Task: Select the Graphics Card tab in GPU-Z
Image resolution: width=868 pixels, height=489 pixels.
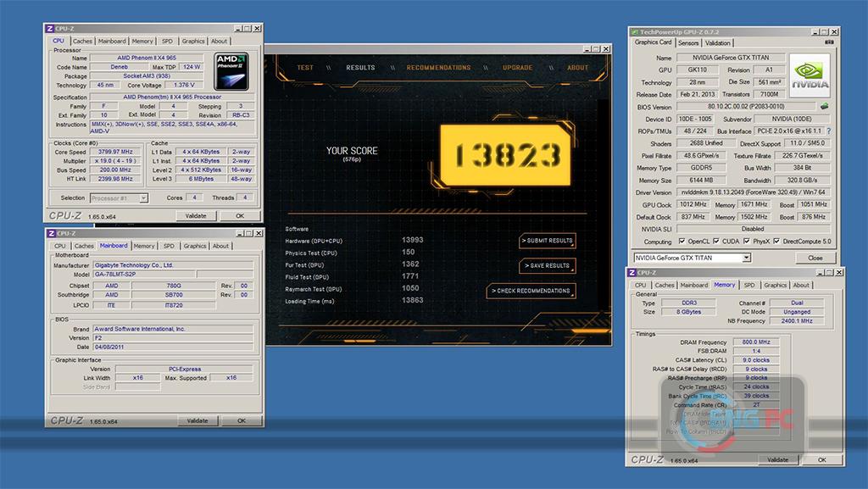Action: 654,42
